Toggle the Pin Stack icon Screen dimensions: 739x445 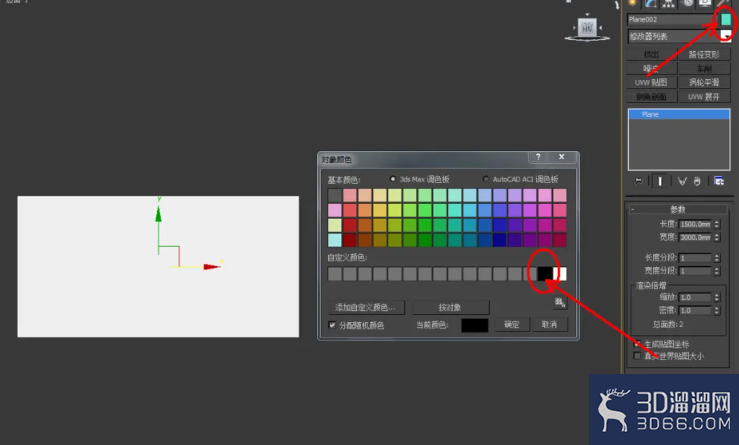(x=638, y=181)
